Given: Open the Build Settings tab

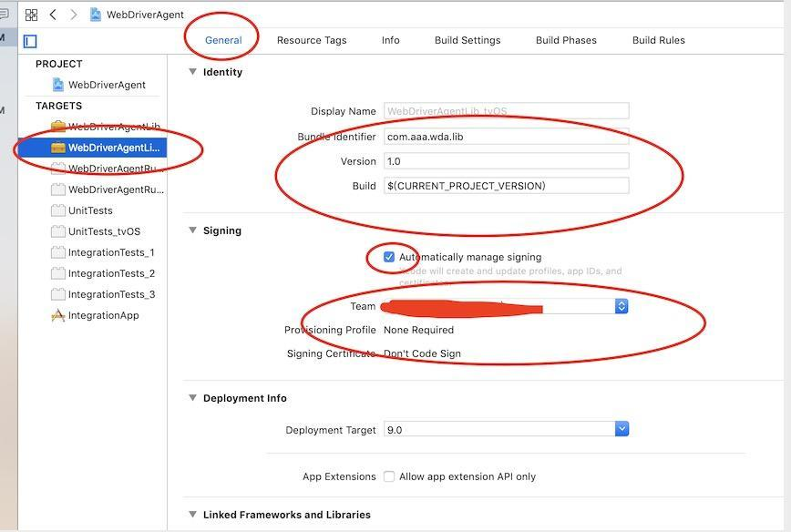Looking at the screenshot, I should (467, 40).
